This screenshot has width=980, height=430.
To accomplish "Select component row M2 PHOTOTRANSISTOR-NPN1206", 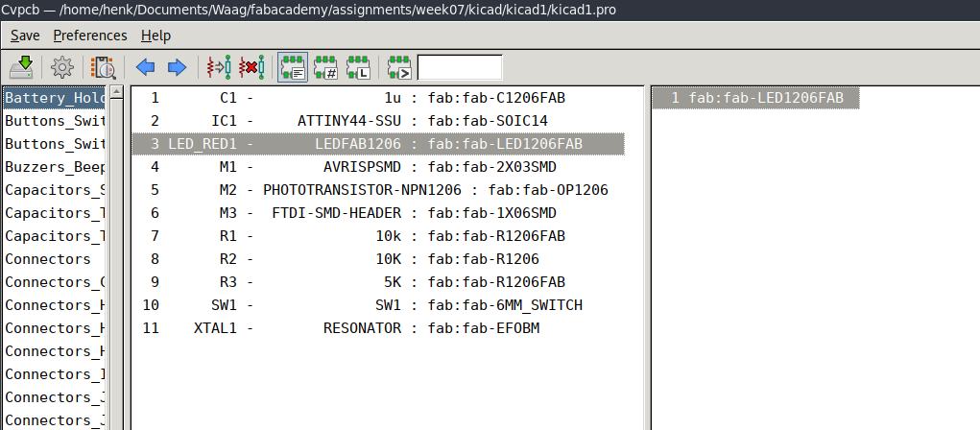I will click(x=378, y=190).
